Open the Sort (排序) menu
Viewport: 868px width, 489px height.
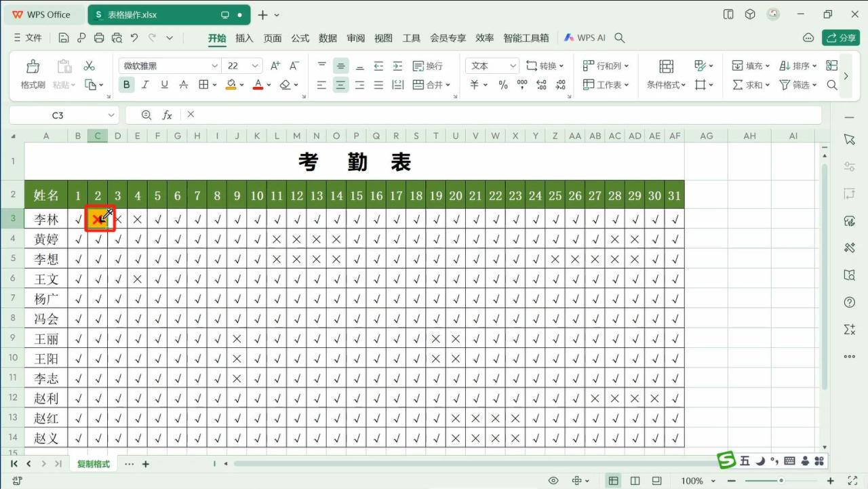click(797, 66)
